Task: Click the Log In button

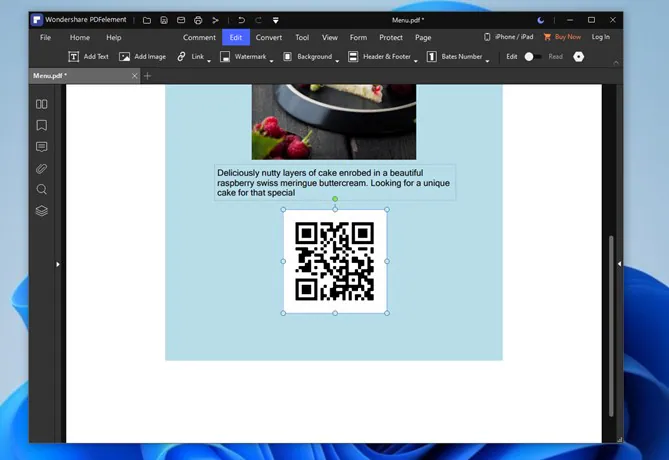Action: 600,37
